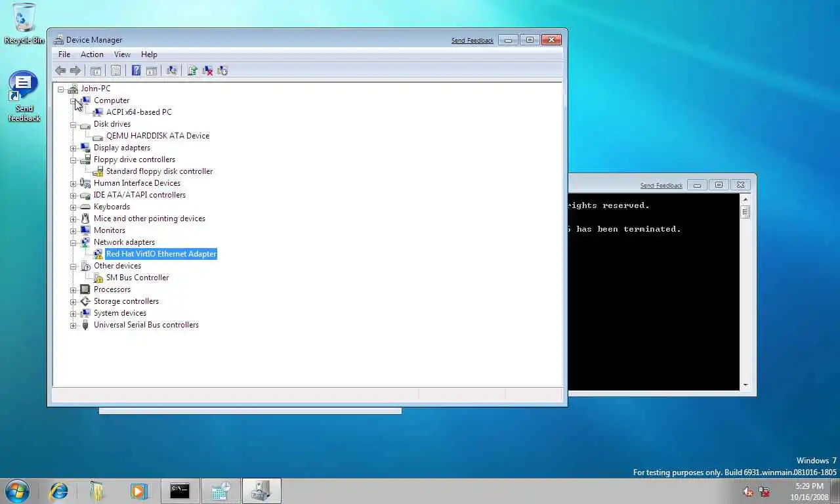Collapse the Floppy drive controllers category
840x504 pixels.
pyautogui.click(x=73, y=160)
